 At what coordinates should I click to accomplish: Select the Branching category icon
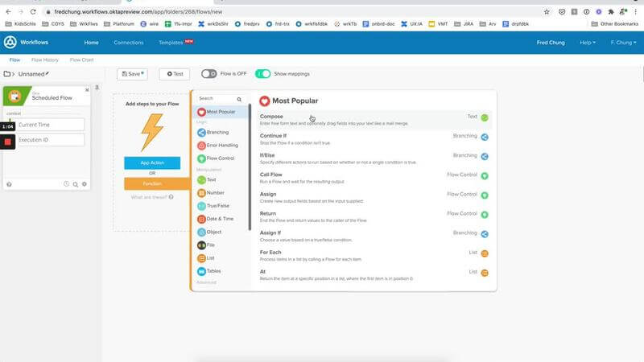click(201, 132)
